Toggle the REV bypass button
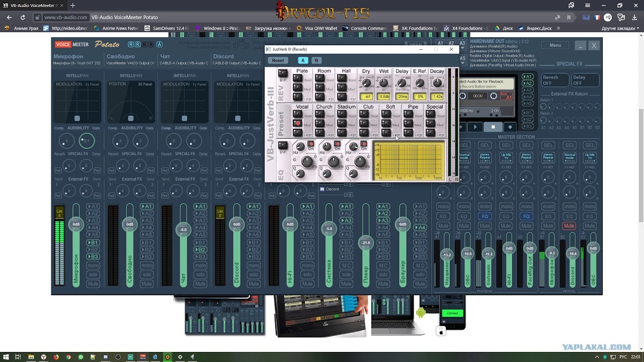Screen dimensions: 644x362 pyautogui.click(x=283, y=73)
